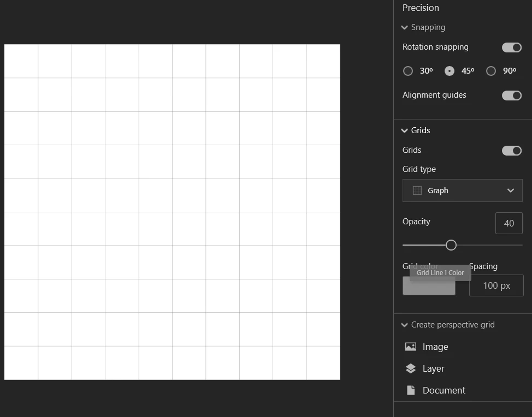The image size is (532, 417).
Task: Toggle Rotation snapping switch
Action: [x=512, y=47]
